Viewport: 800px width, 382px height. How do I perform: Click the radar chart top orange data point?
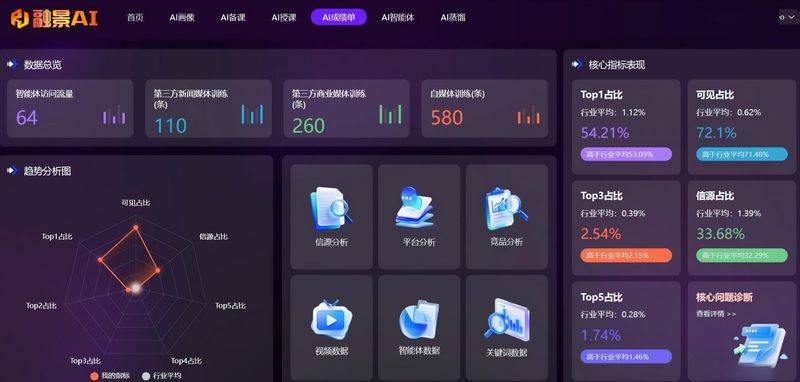coord(135,227)
